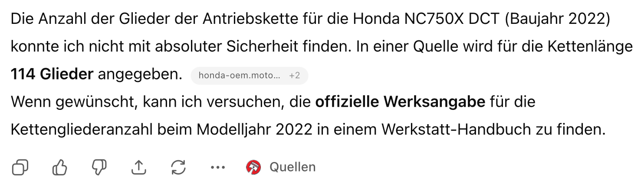Click the red piston source icon
The width and height of the screenshot is (644, 188).
click(253, 167)
